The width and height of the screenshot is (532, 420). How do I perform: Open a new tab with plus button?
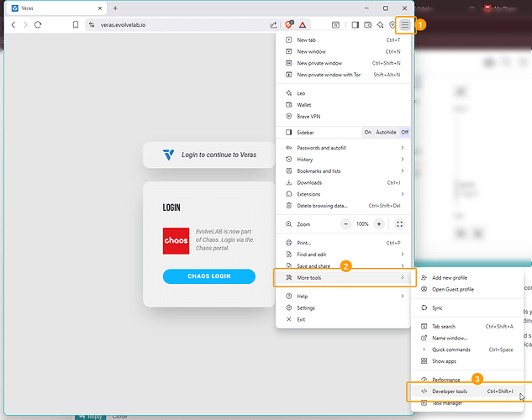(115, 8)
